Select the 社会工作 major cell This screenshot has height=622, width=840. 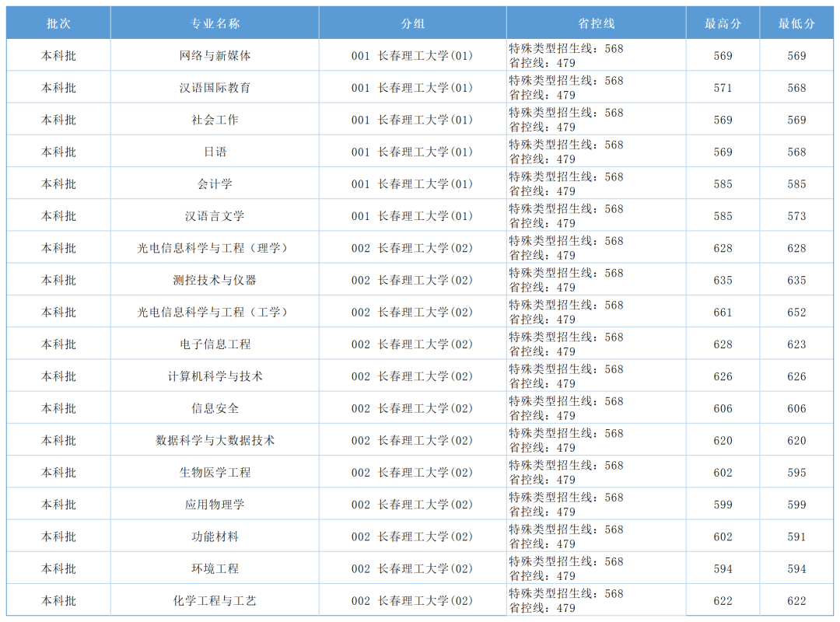click(215, 120)
